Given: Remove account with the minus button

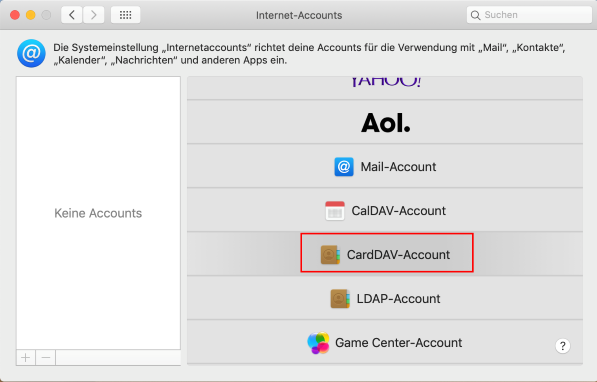Looking at the screenshot, I should (x=46, y=358).
